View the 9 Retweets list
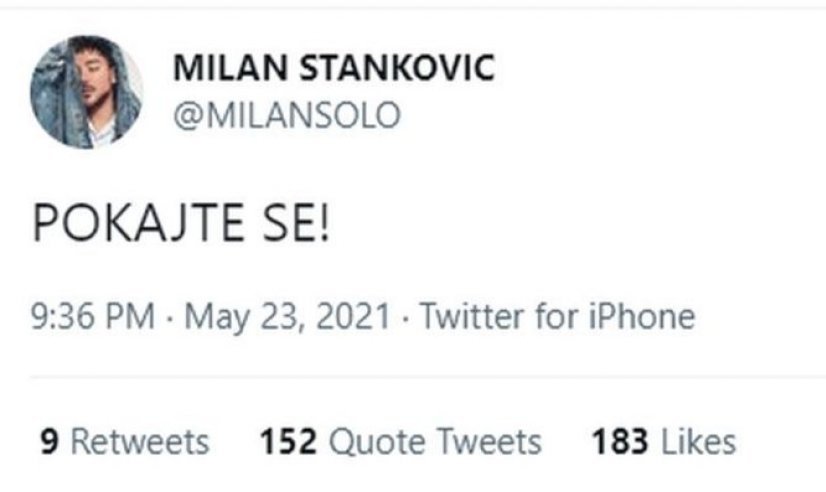The height and width of the screenshot is (492, 826). point(125,440)
